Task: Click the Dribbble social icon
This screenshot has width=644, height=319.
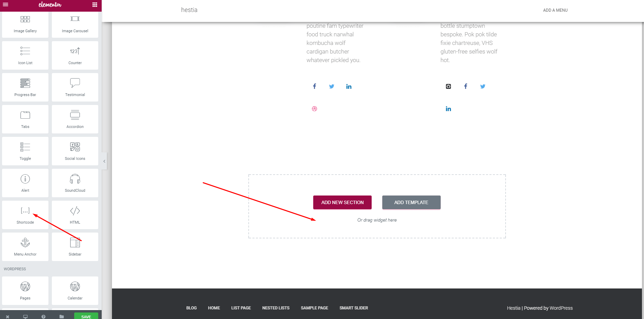Action: [314, 109]
